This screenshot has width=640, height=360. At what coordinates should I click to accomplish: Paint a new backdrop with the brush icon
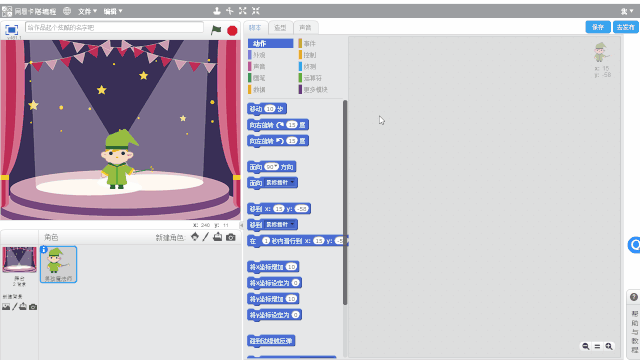[x=15, y=307]
